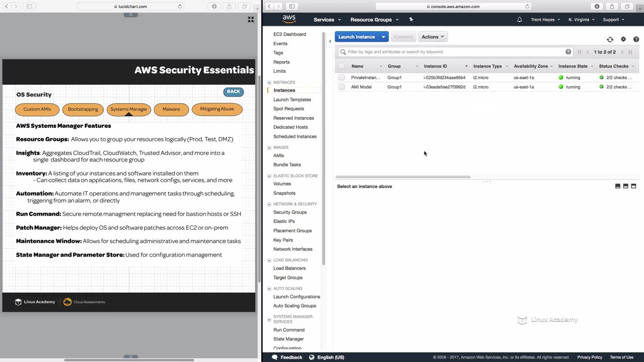This screenshot has width=644, height=362.
Task: Open the Custom AMIs slide tab
Action: tap(37, 109)
